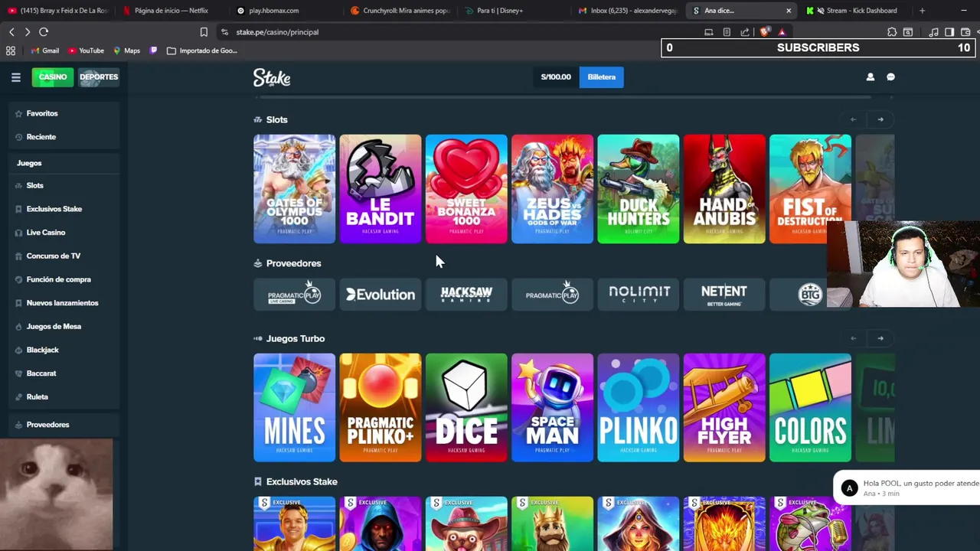
Task: Switch to Inbox Gmail tab
Action: click(x=628, y=11)
